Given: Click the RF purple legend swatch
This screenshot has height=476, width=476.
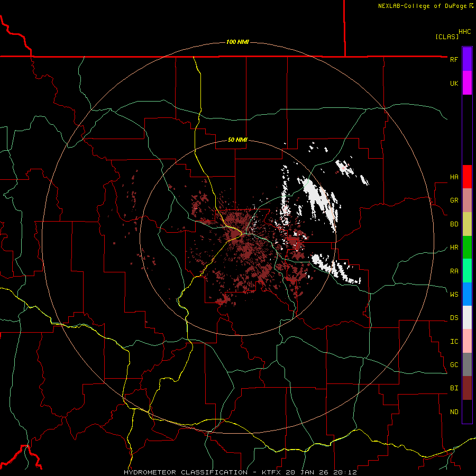Looking at the screenshot, I should [x=467, y=59].
